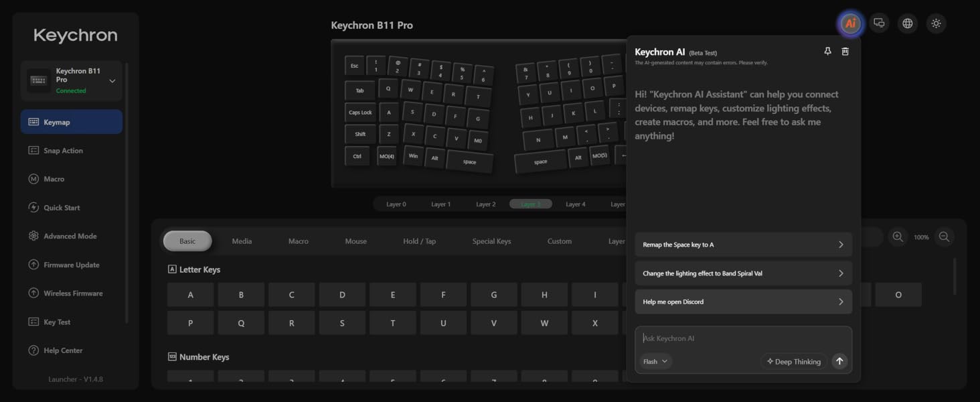Pick letter H in Letter Keys grid
The width and height of the screenshot is (980, 402).
[544, 295]
